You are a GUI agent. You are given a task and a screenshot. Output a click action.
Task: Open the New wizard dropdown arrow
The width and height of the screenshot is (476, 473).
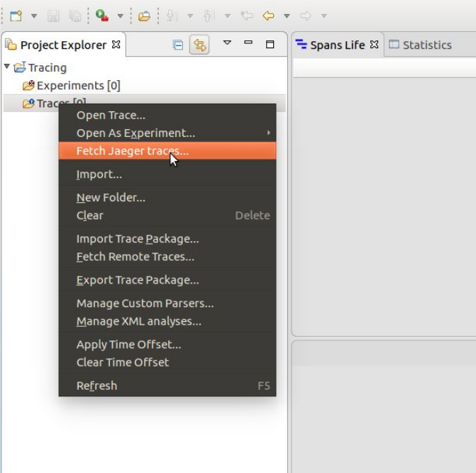click(x=34, y=16)
